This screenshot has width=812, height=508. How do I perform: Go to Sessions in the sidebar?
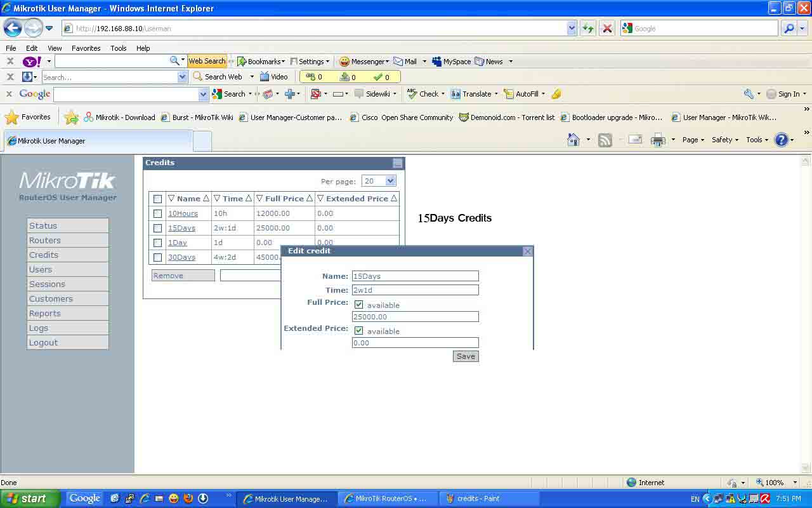tap(68, 284)
